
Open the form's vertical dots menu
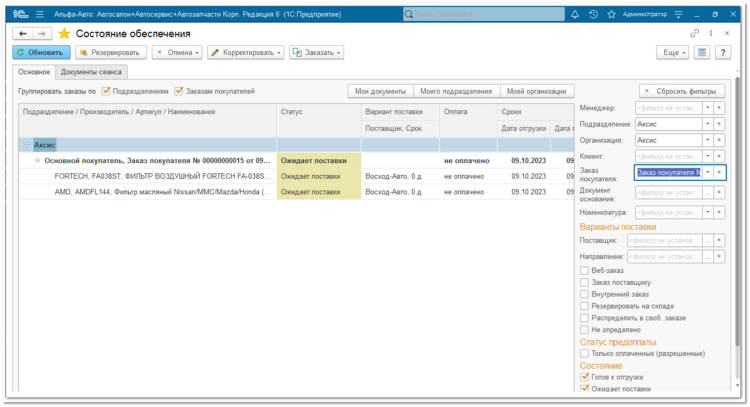pos(711,33)
